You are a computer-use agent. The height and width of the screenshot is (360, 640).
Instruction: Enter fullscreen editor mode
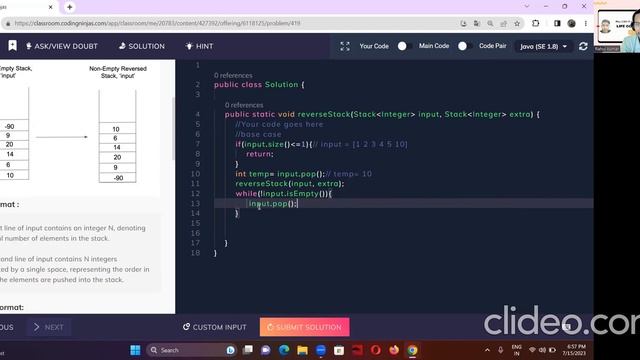tap(345, 46)
